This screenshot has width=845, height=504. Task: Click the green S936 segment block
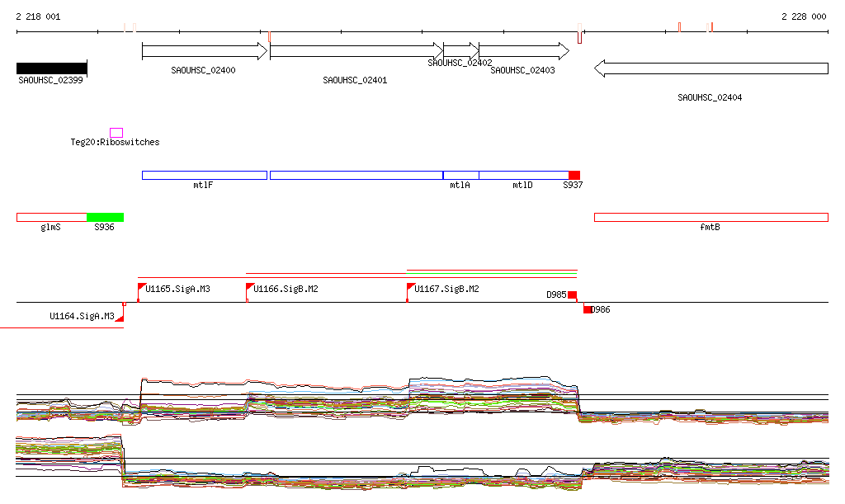pos(105,217)
